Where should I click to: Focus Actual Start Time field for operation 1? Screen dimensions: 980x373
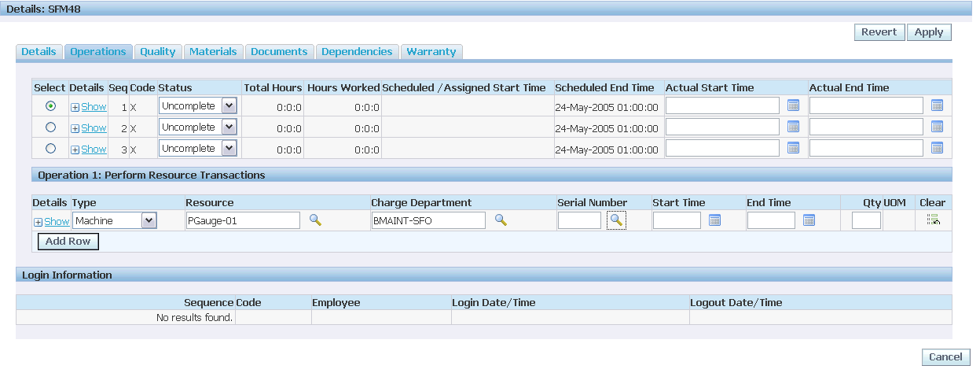pyautogui.click(x=722, y=105)
